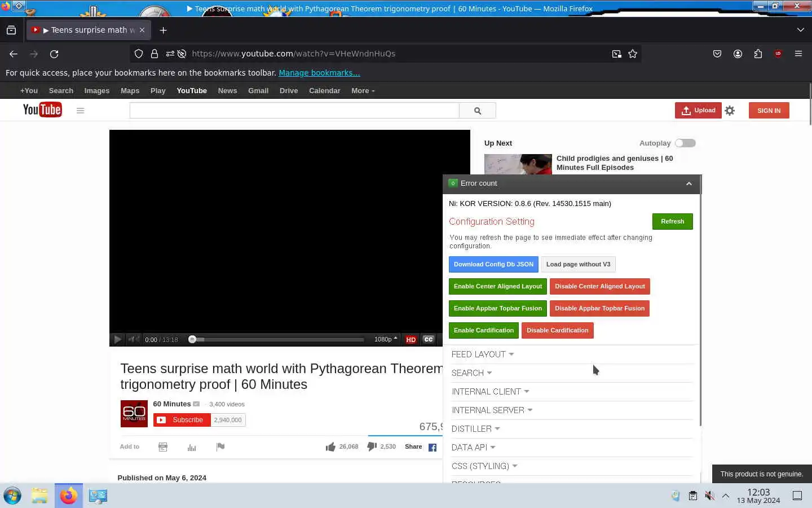Click Enable Center Aligned Layout

498,286
